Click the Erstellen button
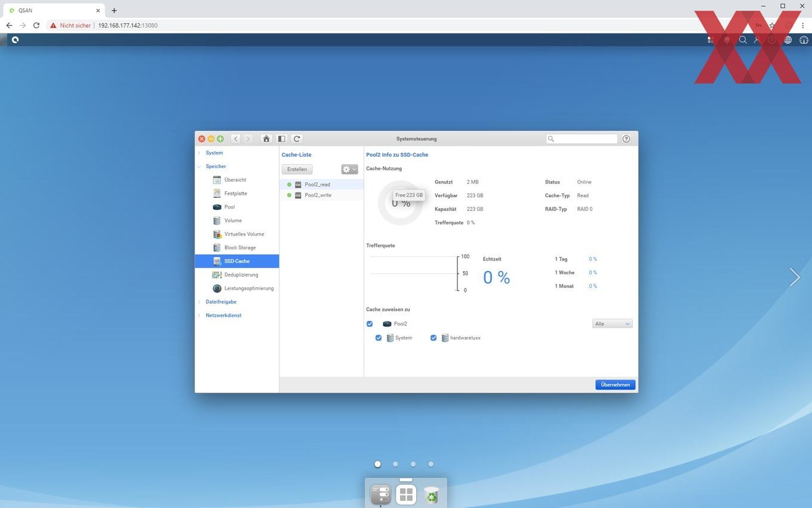Viewport: 812px width, 508px height. coord(297,169)
